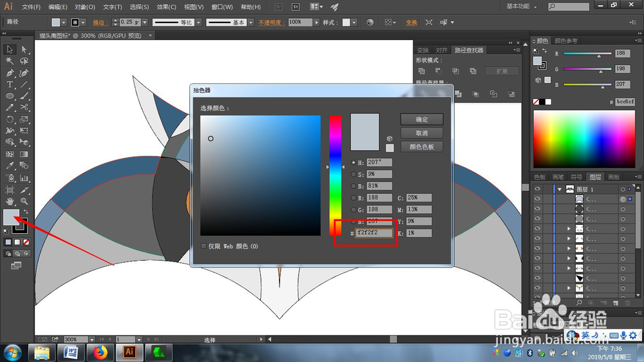Click the RGB spectrum in the Color panel
This screenshot has width=644, height=362.
pos(584,139)
